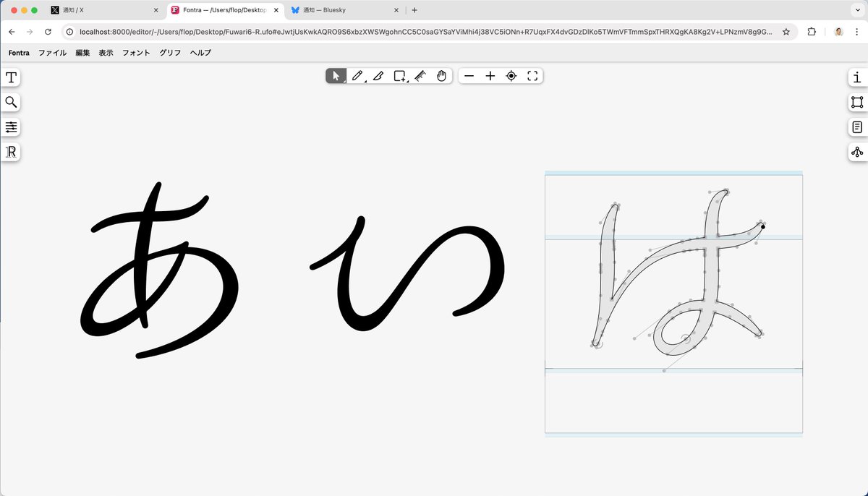Zoom in with the plus button
This screenshot has height=496, width=868.
(x=490, y=76)
